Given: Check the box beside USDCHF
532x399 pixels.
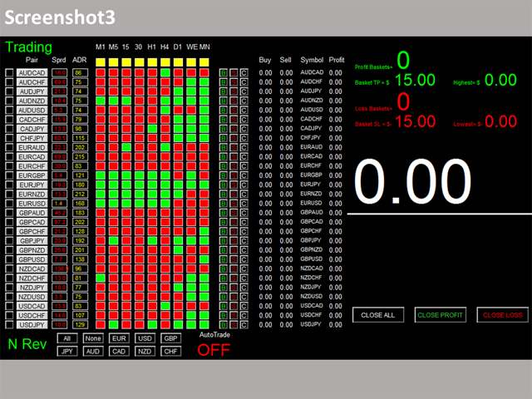Looking at the screenshot, I should (9, 315).
